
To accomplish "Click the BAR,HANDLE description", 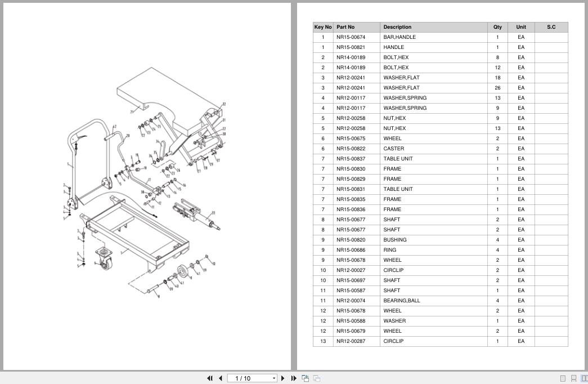I will 400,37.
